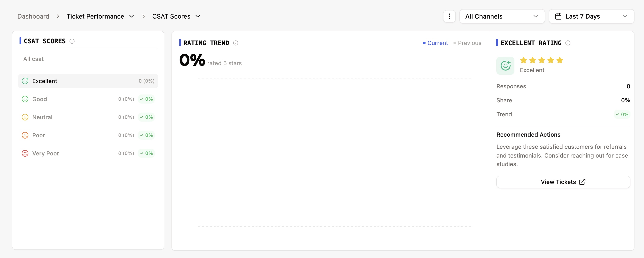Select the Poor rating row
This screenshot has height=258, width=644.
click(88, 135)
